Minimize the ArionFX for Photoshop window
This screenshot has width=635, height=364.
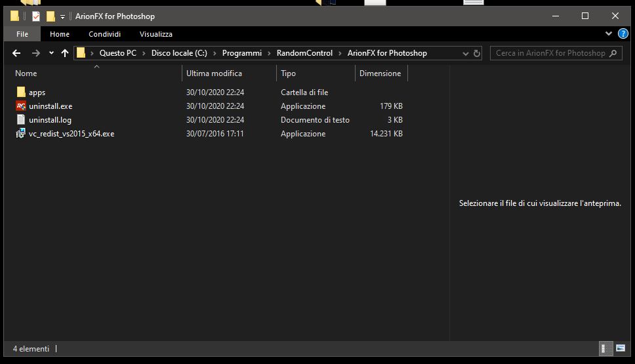pyautogui.click(x=556, y=16)
